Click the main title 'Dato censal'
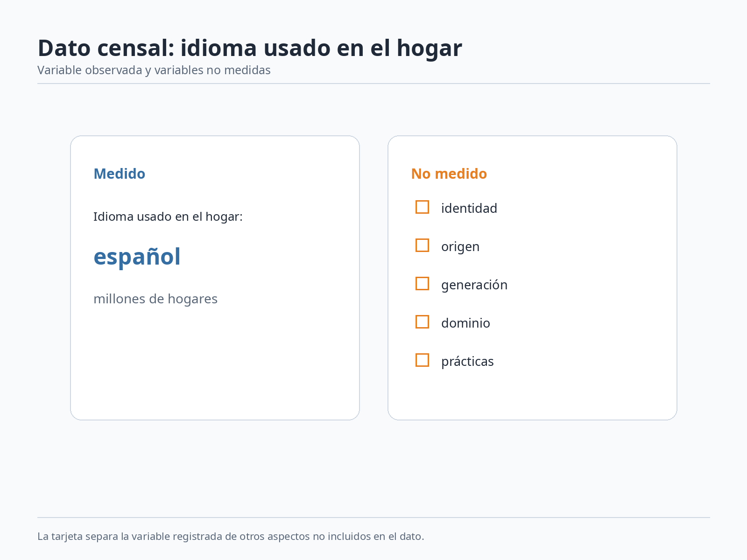The height and width of the screenshot is (560, 747). 250,48
